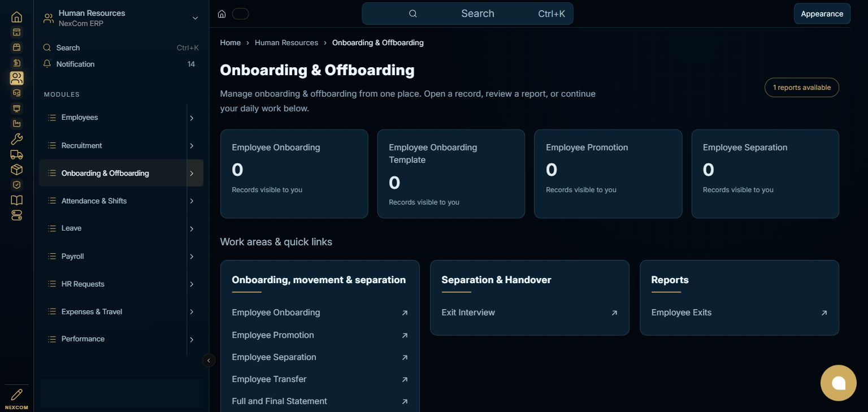
Task: Click the wallet-style icon below the archive box
Action: click(17, 47)
